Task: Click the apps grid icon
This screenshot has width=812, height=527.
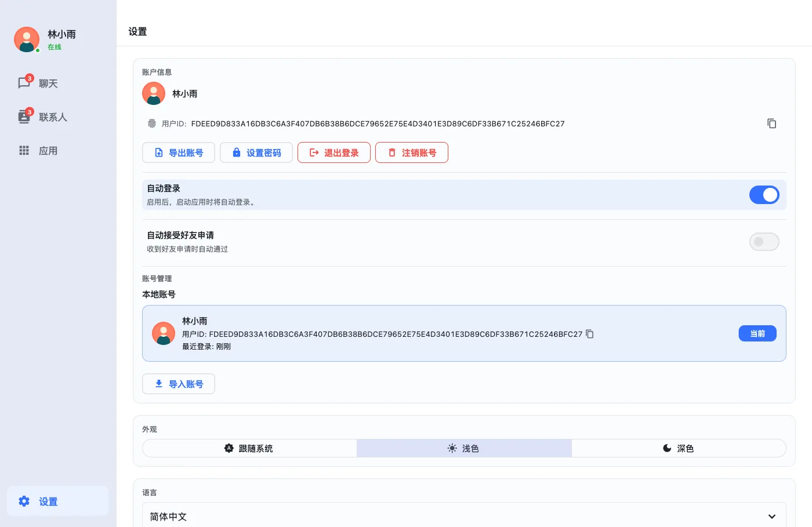Action: pyautogui.click(x=24, y=151)
